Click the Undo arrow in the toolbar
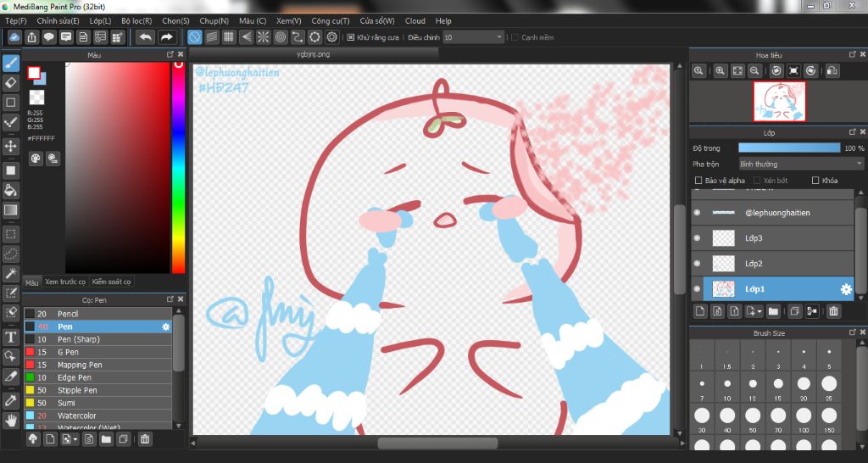868x463 pixels. click(x=146, y=37)
